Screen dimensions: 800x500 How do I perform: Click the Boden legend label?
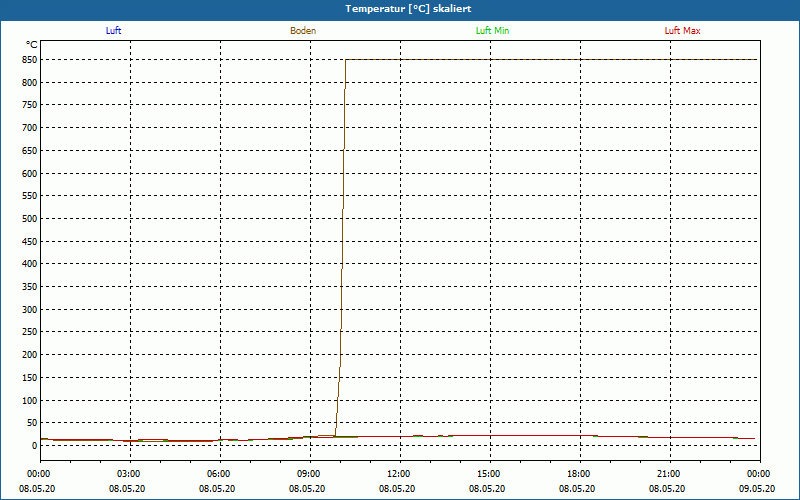pyautogui.click(x=303, y=31)
